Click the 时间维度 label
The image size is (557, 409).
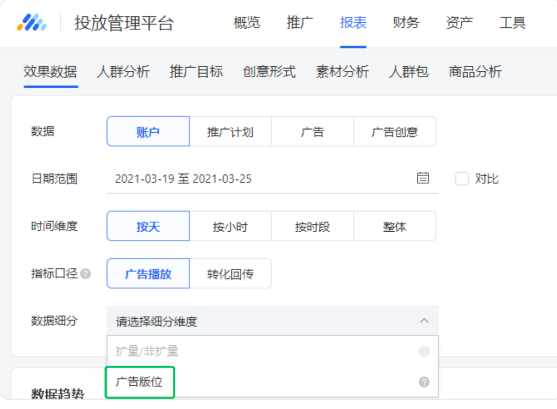click(54, 226)
